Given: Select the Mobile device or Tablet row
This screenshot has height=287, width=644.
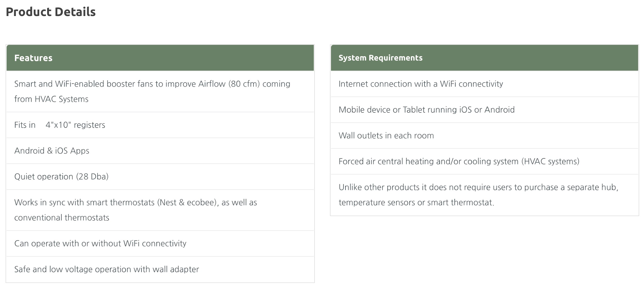Looking at the screenshot, I should (x=485, y=110).
